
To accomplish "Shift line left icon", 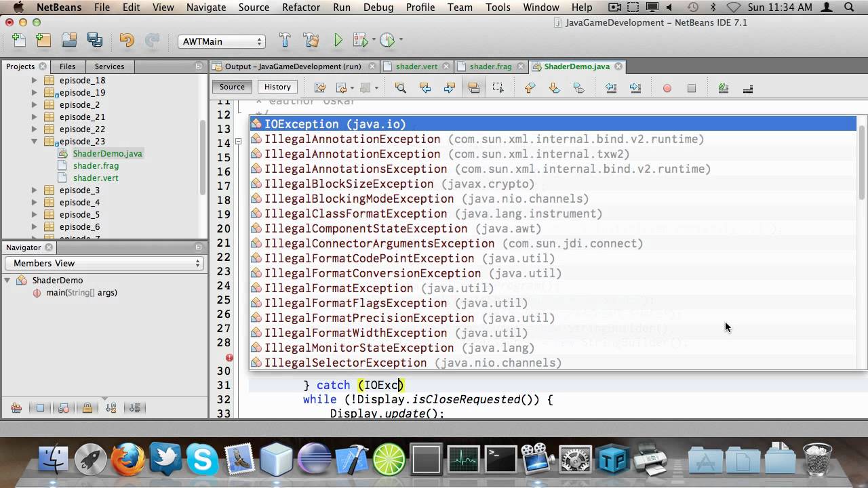I will click(x=610, y=88).
